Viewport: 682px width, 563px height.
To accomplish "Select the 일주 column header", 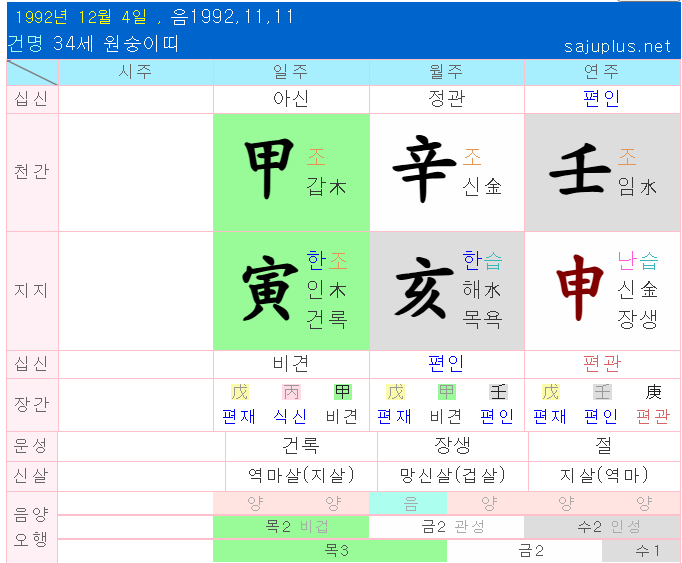I will click(291, 72).
